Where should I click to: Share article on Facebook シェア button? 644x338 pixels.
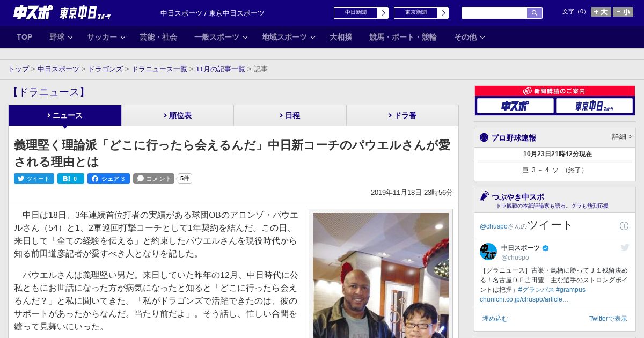[108, 179]
